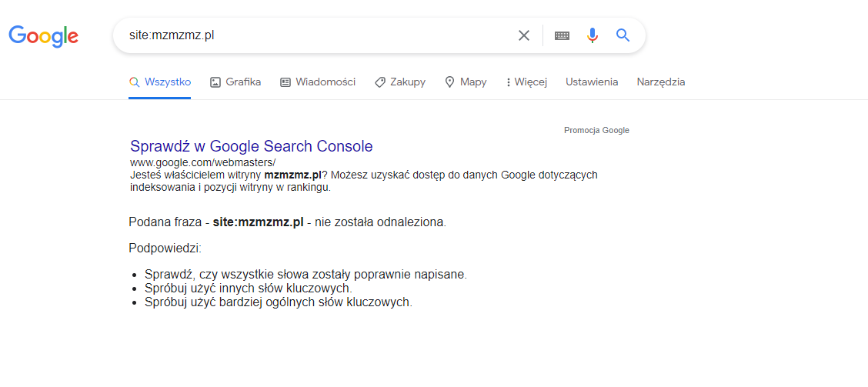The height and width of the screenshot is (387, 868).
Task: Click hint 'Spróbuj użyć bardziej ogólnych słów kluczowych'
Action: pos(279,302)
